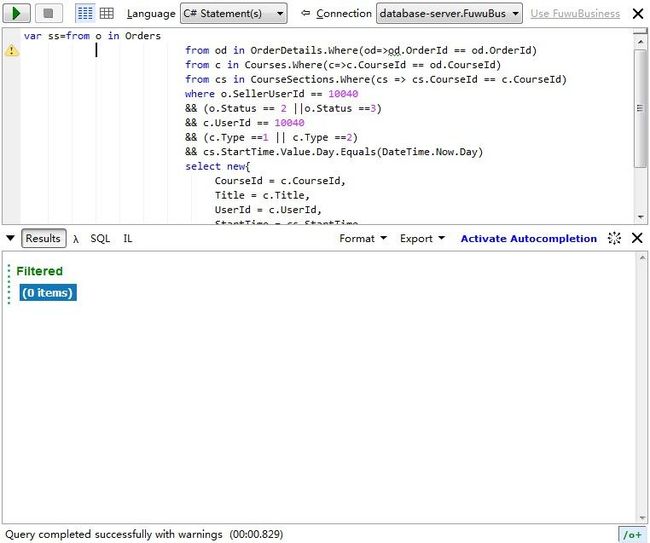This screenshot has width=650, height=543.
Task: Click the results pane scroll down arrow
Action: 642,518
